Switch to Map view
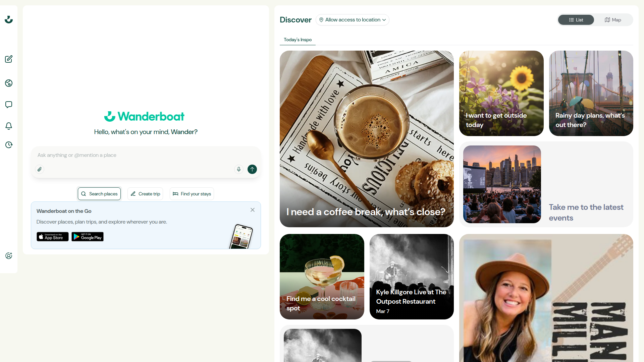Viewport: 644px width, 362px height. (613, 20)
